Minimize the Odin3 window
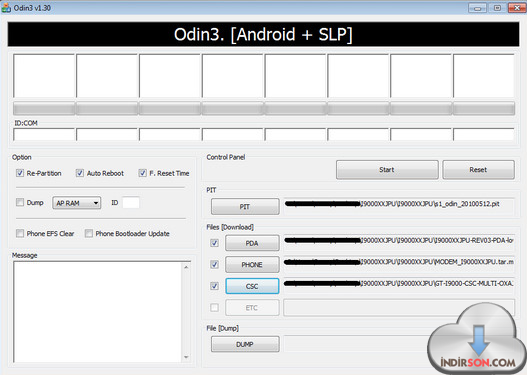This screenshot has width=527, height=375. pos(478,7)
